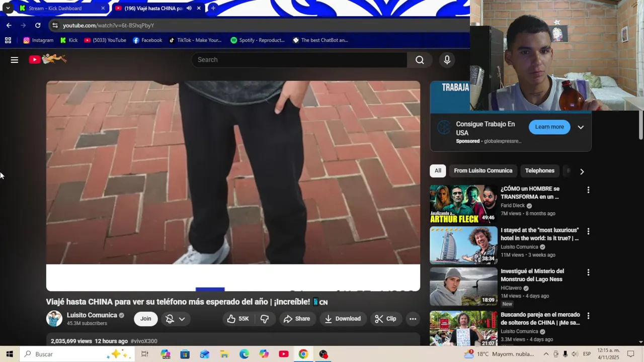Open the Monstruo del Lago Ness thumbnail
The image size is (644, 362).
[463, 287]
